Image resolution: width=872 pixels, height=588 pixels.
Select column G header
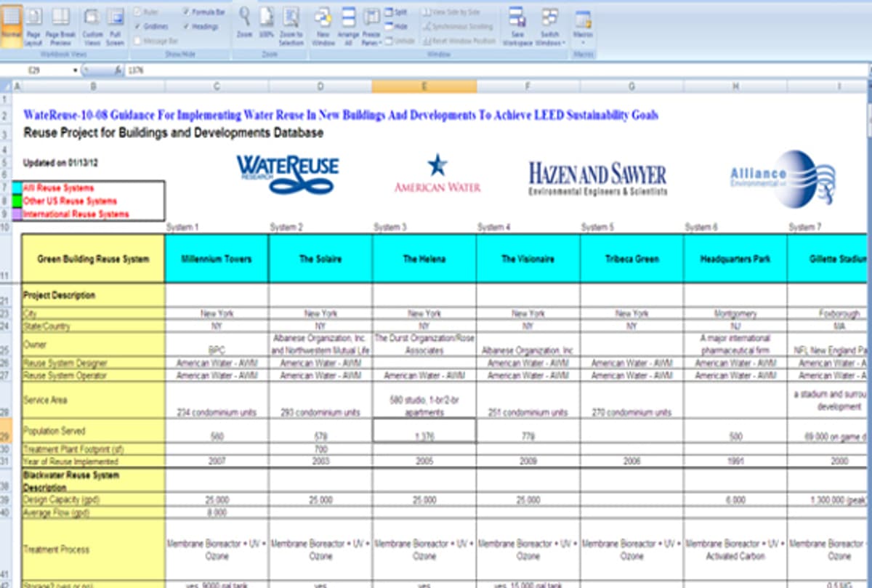click(x=631, y=86)
